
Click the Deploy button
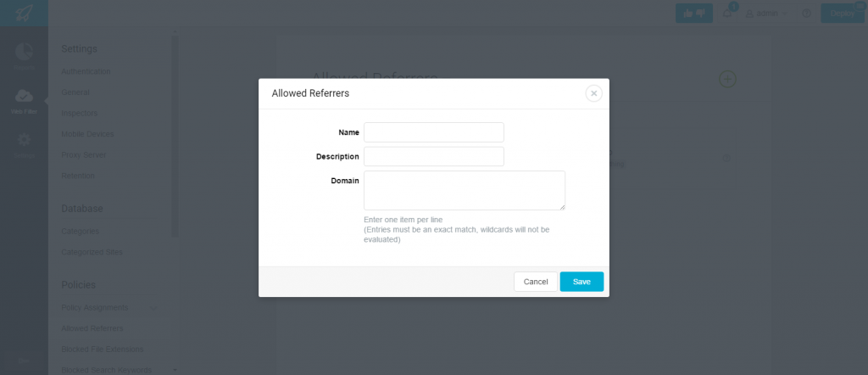point(843,14)
